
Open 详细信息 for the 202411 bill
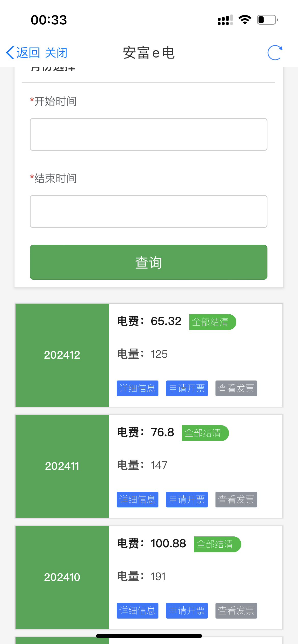[x=137, y=500]
